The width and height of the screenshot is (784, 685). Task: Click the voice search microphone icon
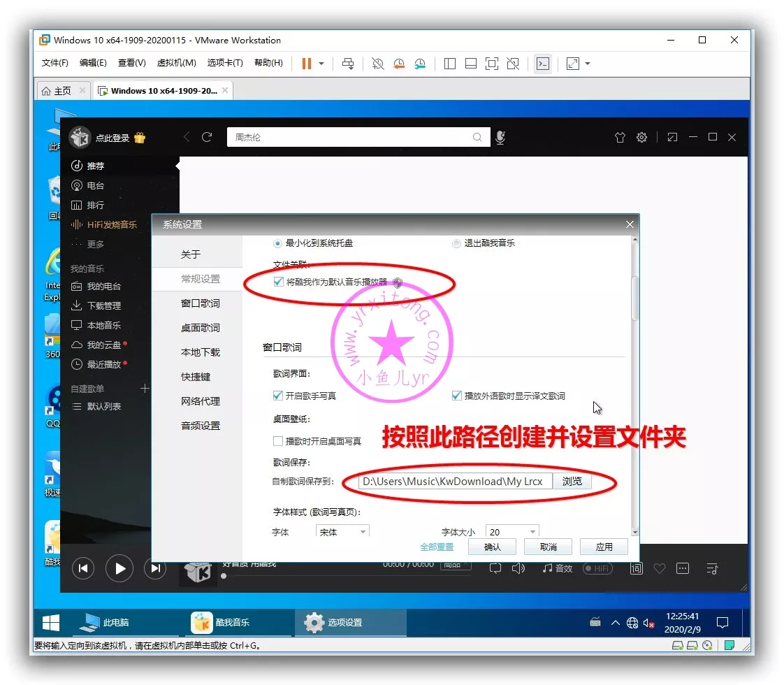tap(500, 138)
